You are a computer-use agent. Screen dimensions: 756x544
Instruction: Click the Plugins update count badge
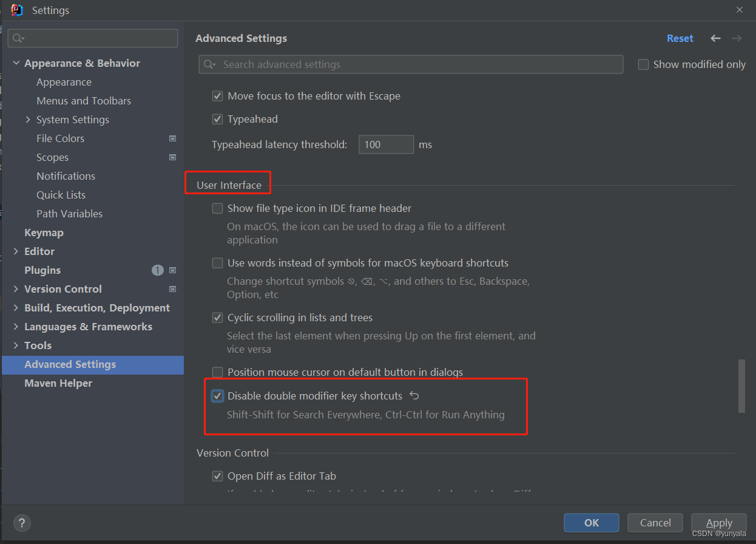pyautogui.click(x=158, y=270)
